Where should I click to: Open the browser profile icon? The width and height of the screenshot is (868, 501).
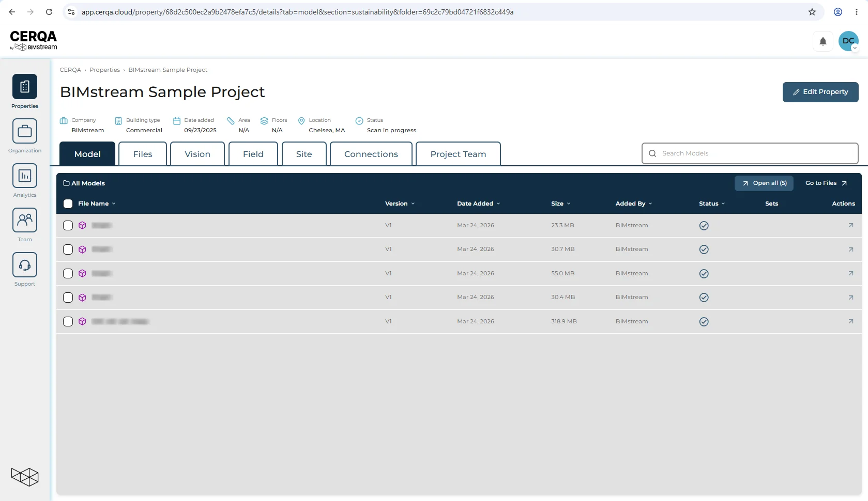click(x=838, y=12)
